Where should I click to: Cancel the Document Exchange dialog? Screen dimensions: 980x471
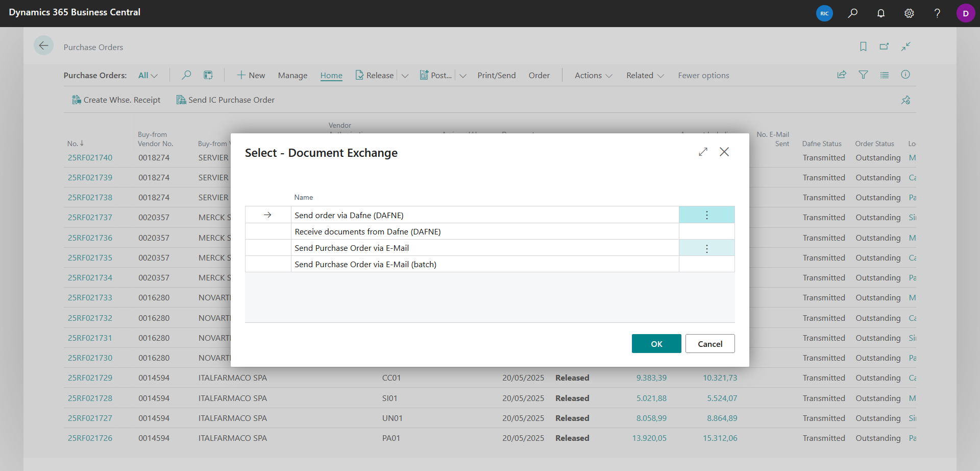click(x=710, y=344)
